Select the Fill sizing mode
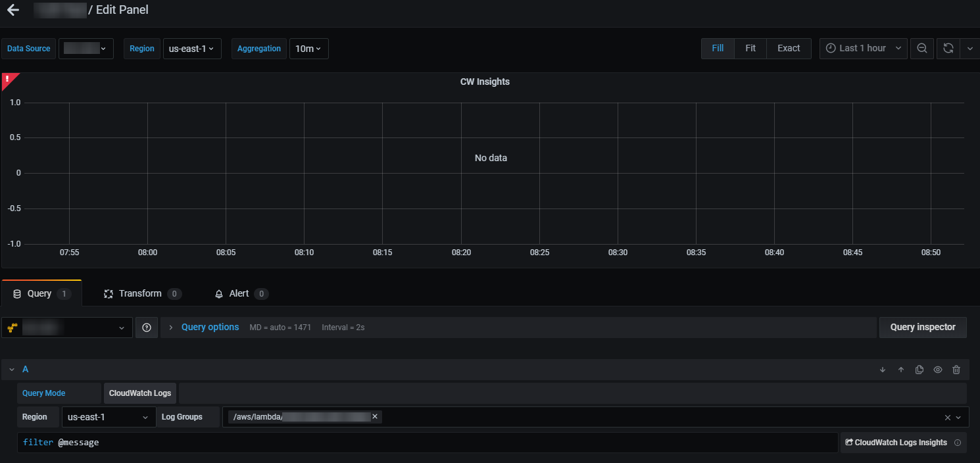Image resolution: width=980 pixels, height=463 pixels. point(717,48)
